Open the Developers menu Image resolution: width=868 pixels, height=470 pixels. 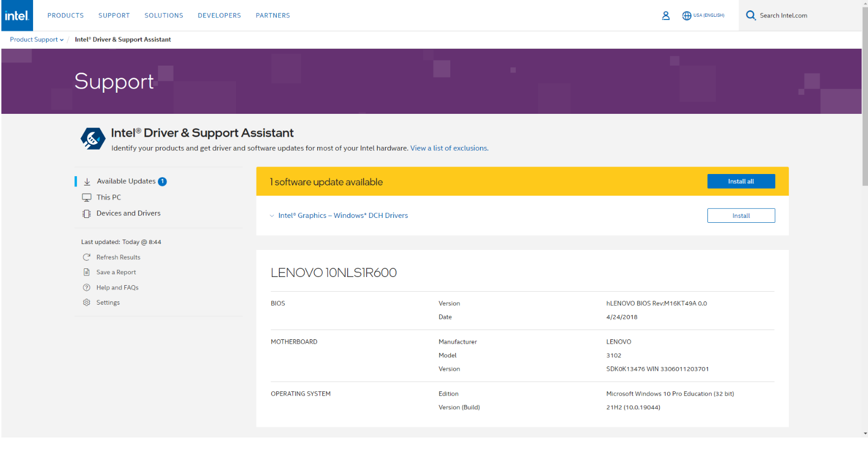pos(219,16)
